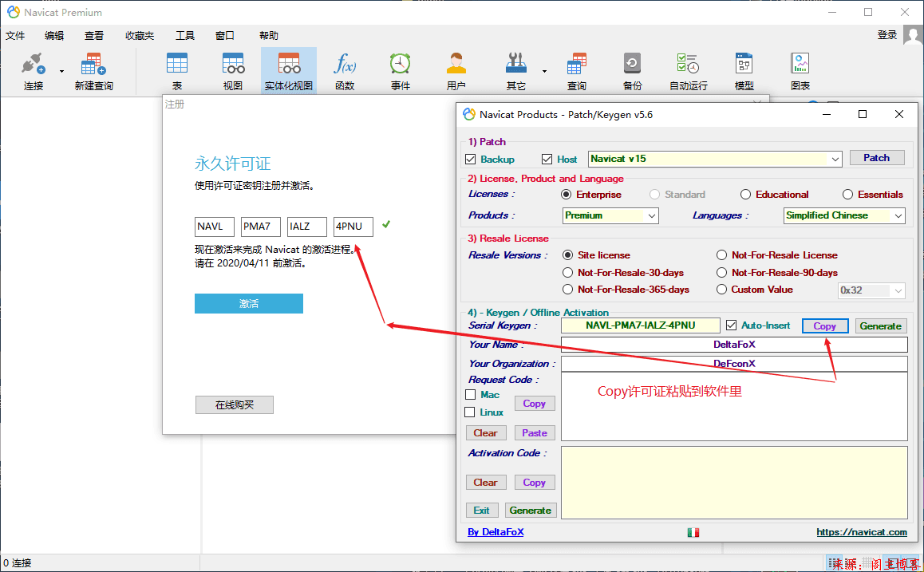
Task: Choose Not-For-Resale License radio option
Action: [721, 255]
